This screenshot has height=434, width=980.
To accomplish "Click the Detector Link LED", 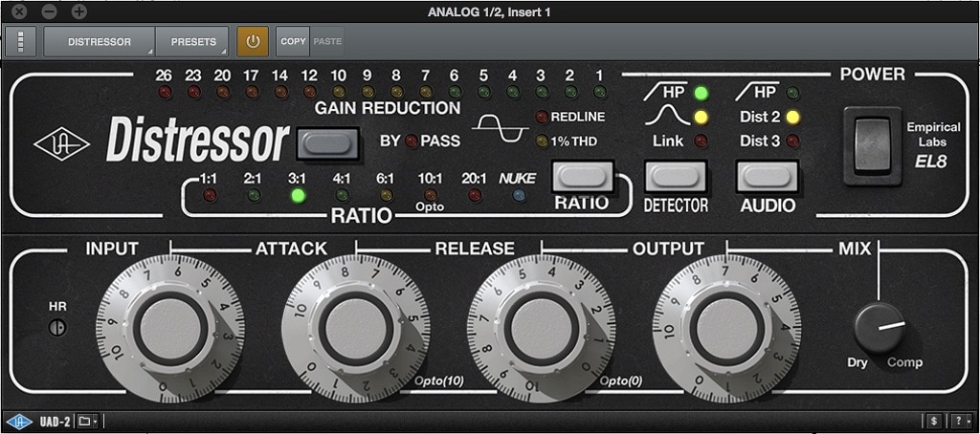I will pos(702,141).
